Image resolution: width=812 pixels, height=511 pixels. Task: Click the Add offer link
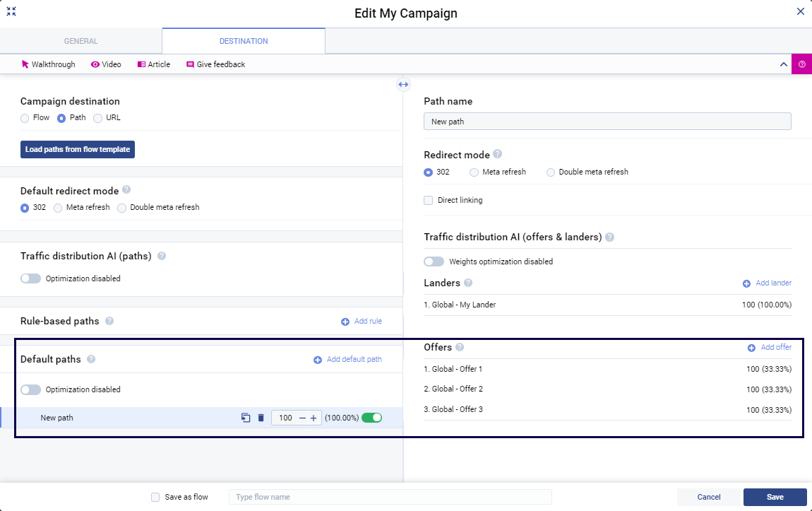(x=770, y=347)
